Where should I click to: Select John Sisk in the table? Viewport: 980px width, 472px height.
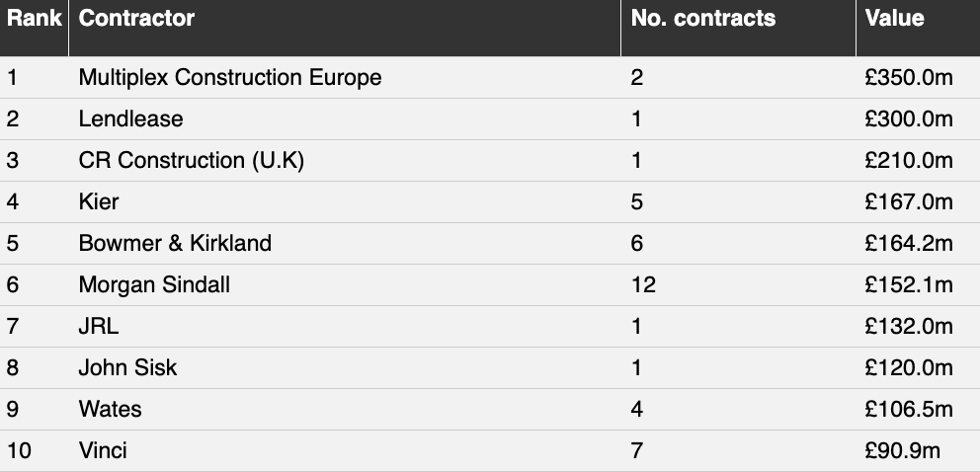(127, 367)
